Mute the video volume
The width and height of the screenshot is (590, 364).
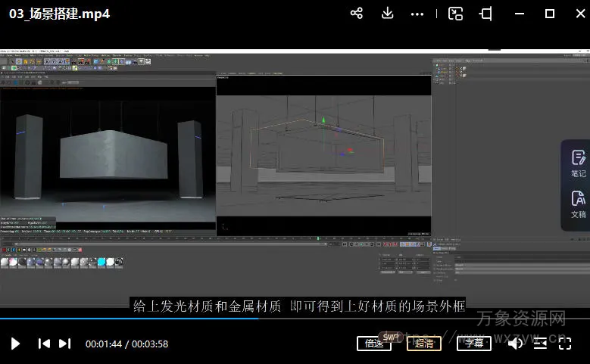pyautogui.click(x=515, y=344)
